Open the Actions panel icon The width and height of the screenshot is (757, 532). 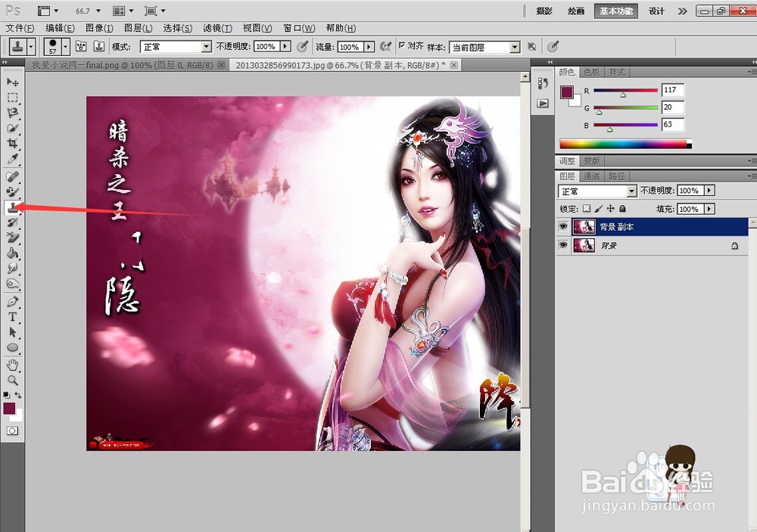coord(543,104)
